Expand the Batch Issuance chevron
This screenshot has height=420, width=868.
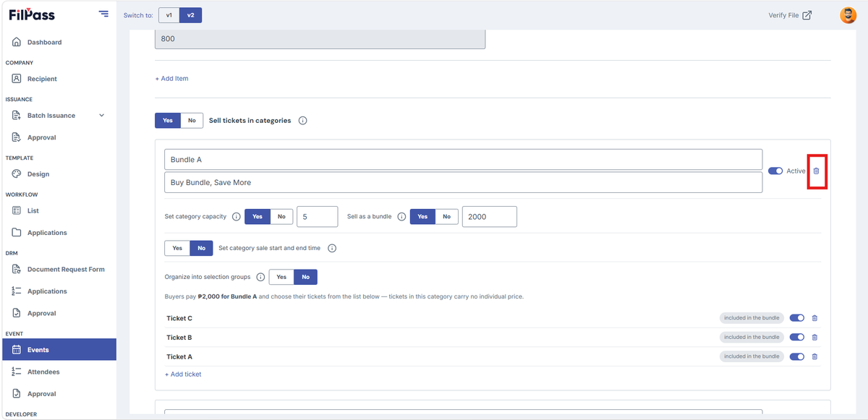click(101, 116)
